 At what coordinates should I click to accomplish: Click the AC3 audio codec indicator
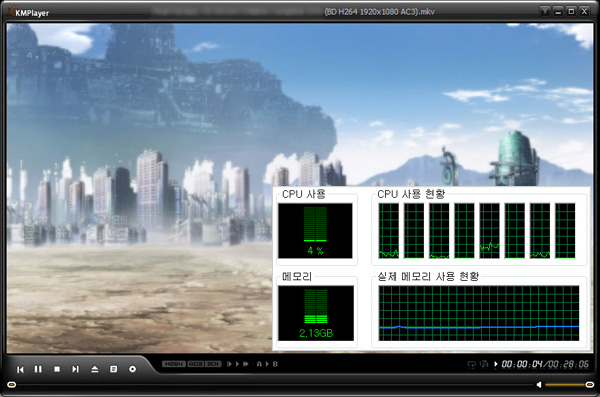click(x=196, y=364)
